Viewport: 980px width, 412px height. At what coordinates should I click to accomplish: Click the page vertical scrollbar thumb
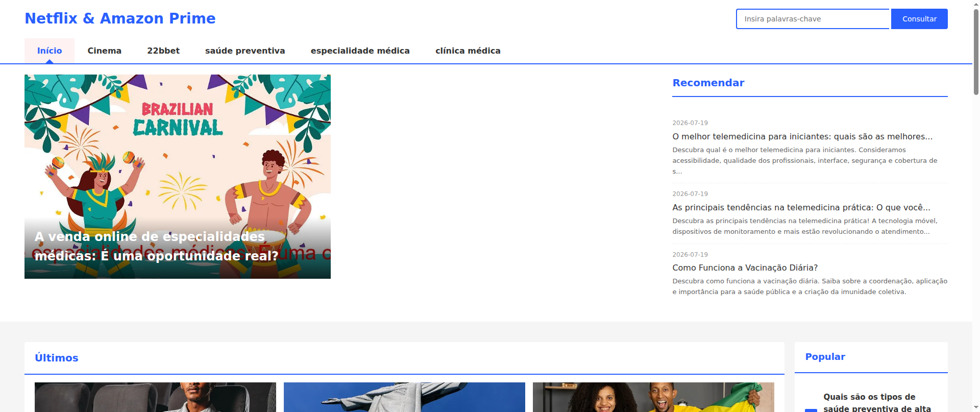976,51
